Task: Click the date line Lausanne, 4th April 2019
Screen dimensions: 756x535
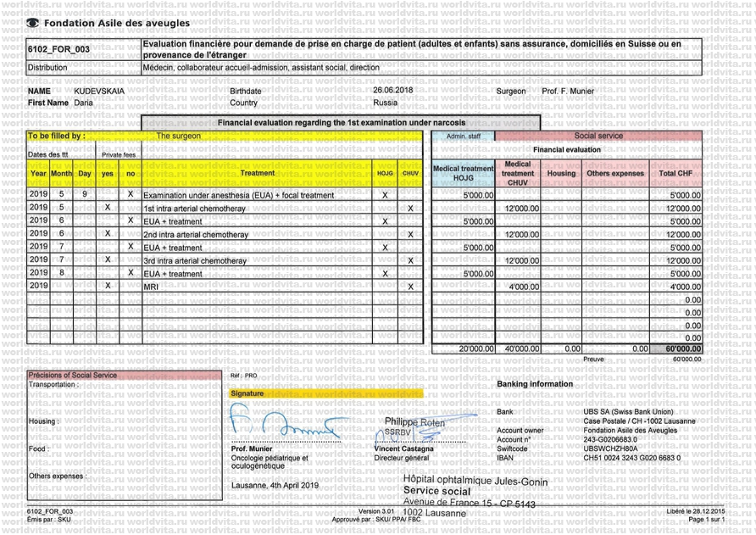Action: pos(275,485)
